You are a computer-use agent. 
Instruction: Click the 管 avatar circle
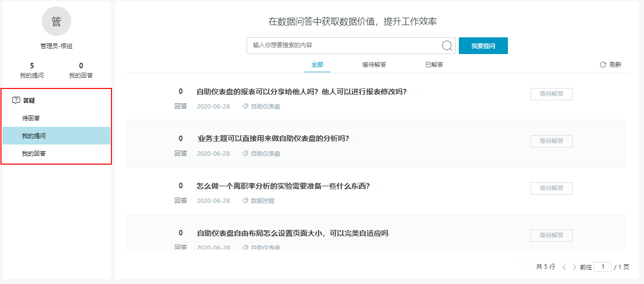[56, 21]
